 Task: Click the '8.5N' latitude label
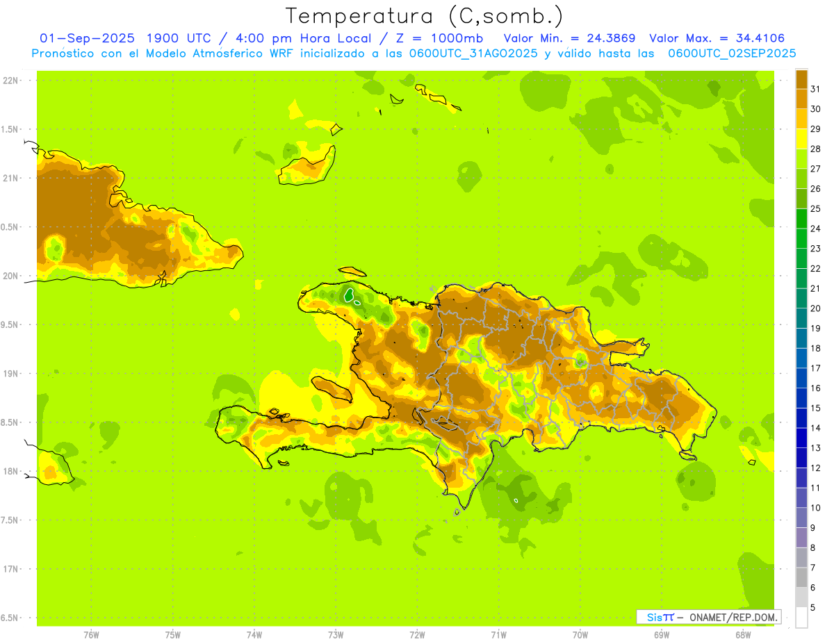click(10, 422)
